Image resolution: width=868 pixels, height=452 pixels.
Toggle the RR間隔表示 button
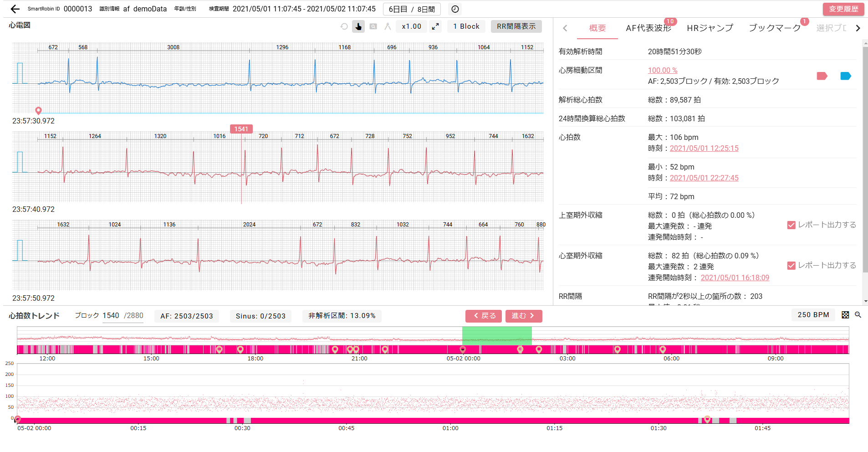(516, 26)
